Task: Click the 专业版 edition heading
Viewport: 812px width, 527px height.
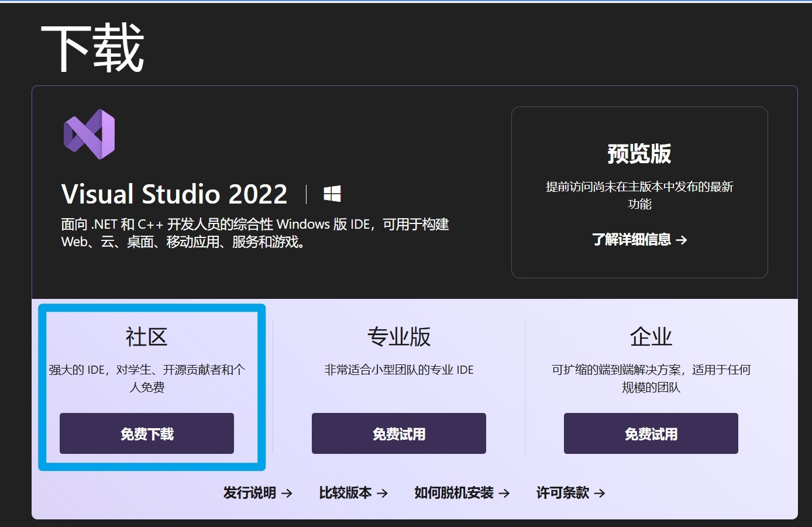Action: (x=399, y=337)
